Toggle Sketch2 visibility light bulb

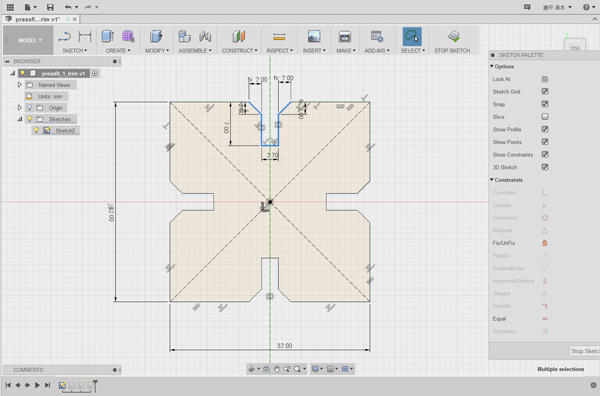[36, 130]
